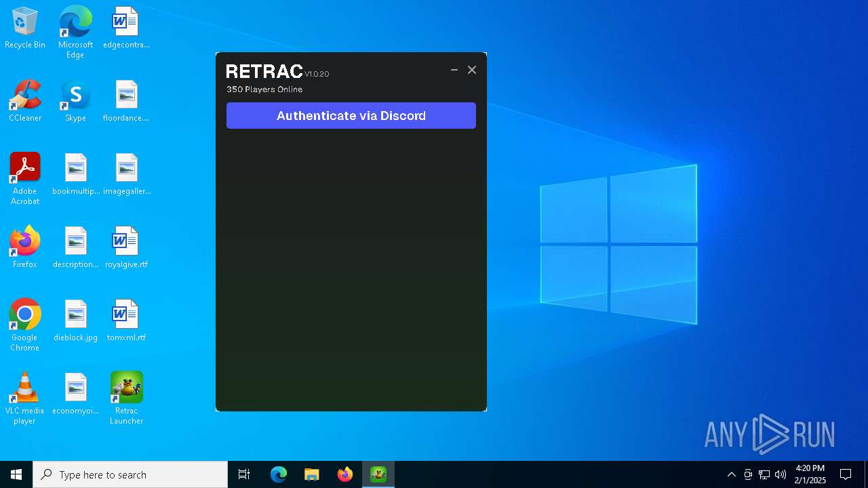Select the CCleaner desktop shortcut
This screenshot has width=868, height=488.
click(x=25, y=102)
